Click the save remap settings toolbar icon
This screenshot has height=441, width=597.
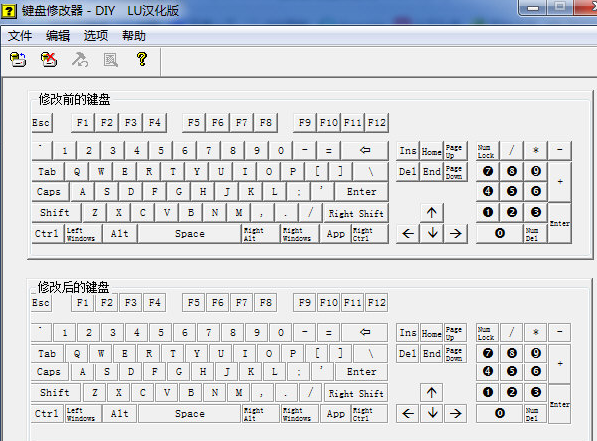click(x=18, y=60)
